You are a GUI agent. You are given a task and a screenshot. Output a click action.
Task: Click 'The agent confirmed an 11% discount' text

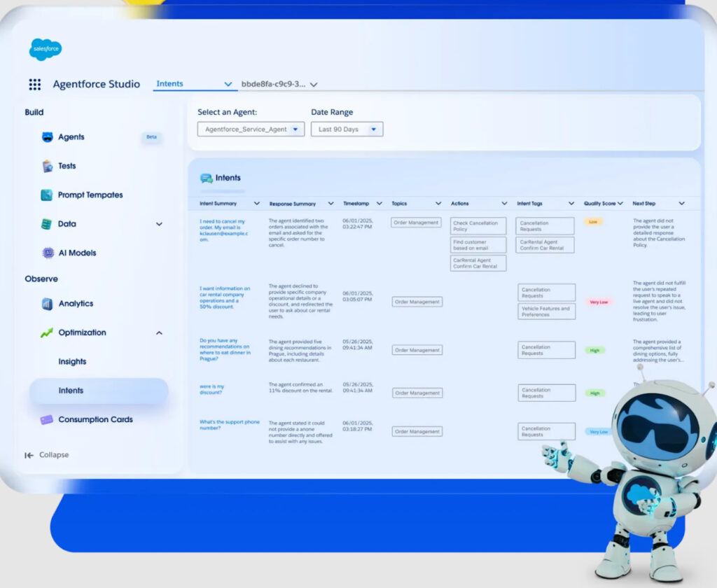(x=300, y=388)
